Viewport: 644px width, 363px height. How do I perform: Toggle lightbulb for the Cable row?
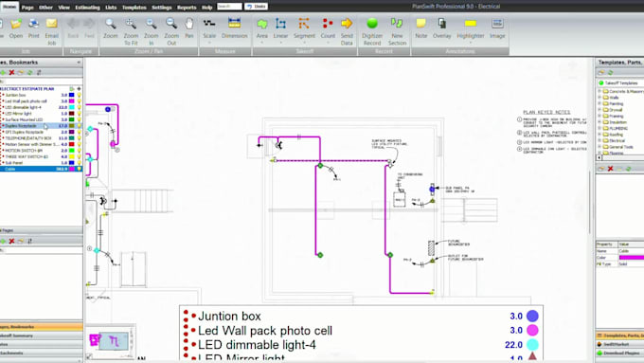coord(79,169)
